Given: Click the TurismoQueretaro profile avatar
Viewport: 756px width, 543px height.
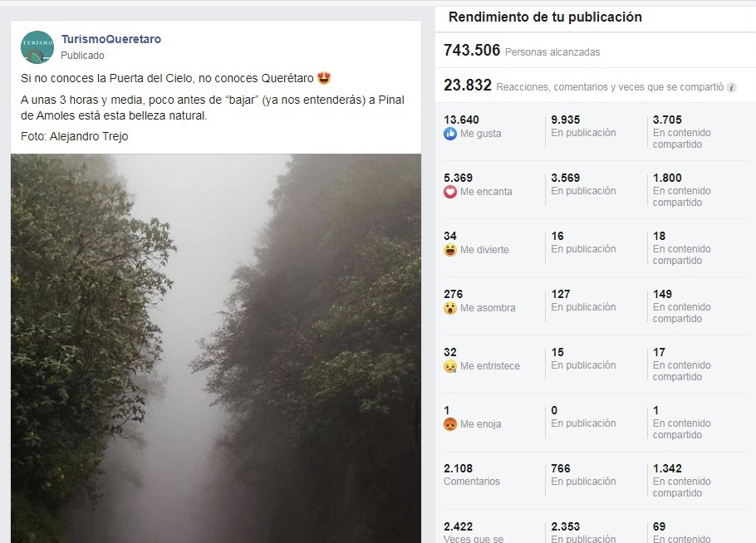Looking at the screenshot, I should coord(37,46).
